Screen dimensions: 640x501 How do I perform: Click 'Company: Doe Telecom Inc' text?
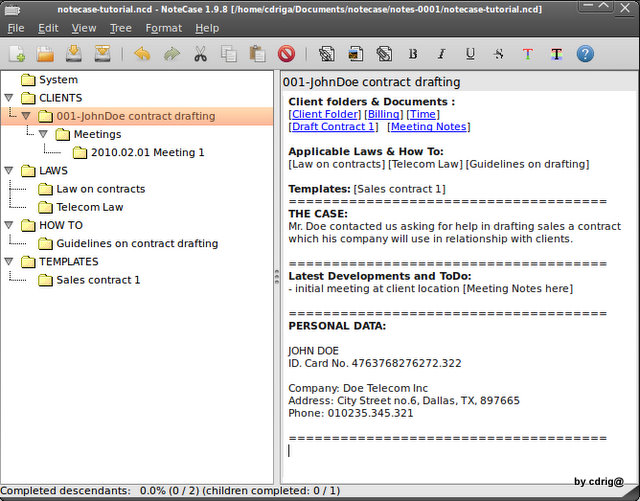(358, 388)
